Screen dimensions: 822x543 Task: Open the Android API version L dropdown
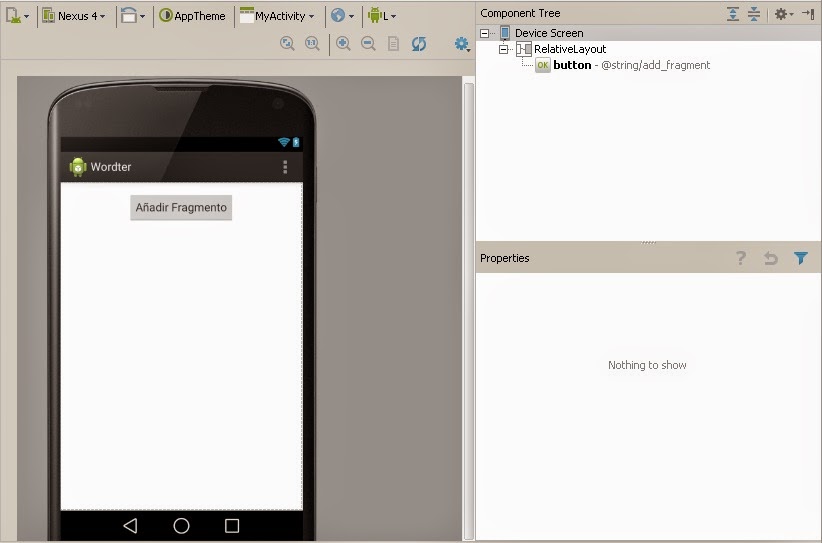point(382,16)
